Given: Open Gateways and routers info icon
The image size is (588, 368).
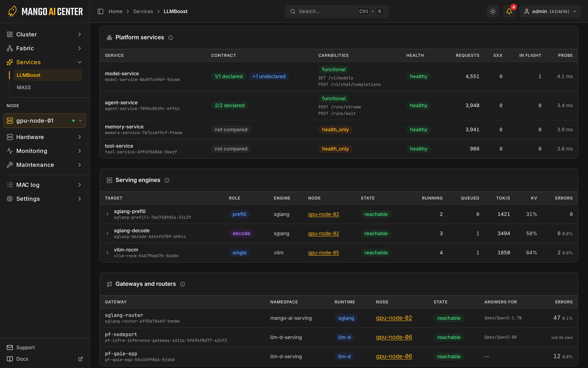Looking at the screenshot, I should tap(183, 284).
